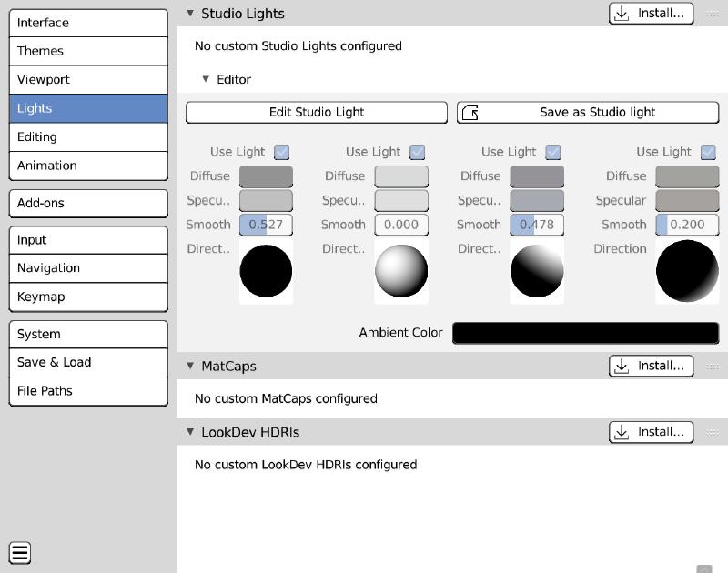Toggle Use Light checkbox for second light
The width and height of the screenshot is (728, 573).
point(418,152)
